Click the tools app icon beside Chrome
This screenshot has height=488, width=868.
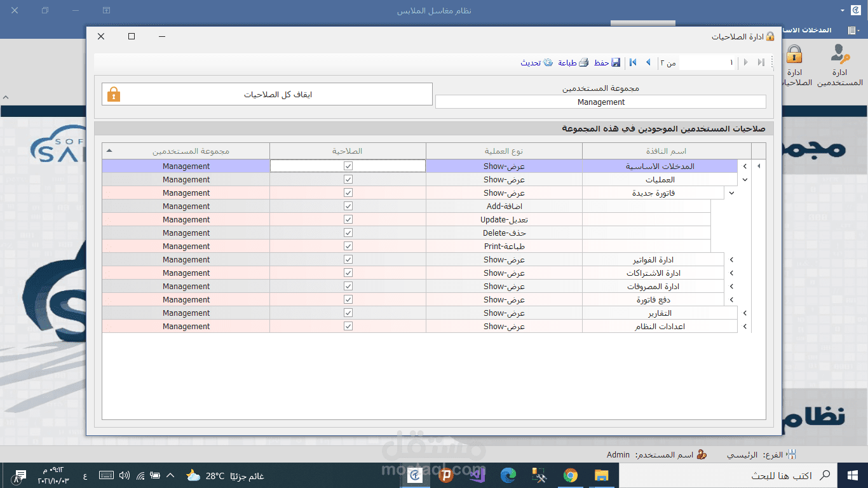tap(539, 475)
